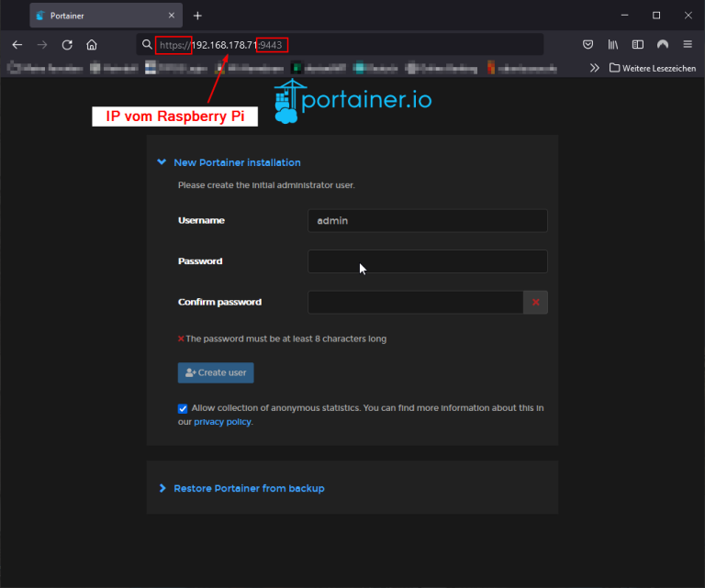Viewport: 705px width, 588px height.
Task: Maximize the browser window
Action: 656,16
